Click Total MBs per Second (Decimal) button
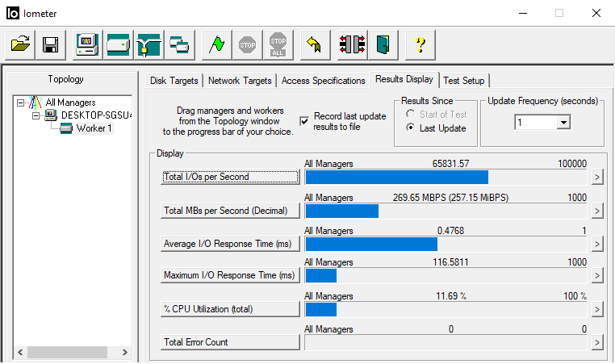The height and width of the screenshot is (364, 615). [x=230, y=211]
